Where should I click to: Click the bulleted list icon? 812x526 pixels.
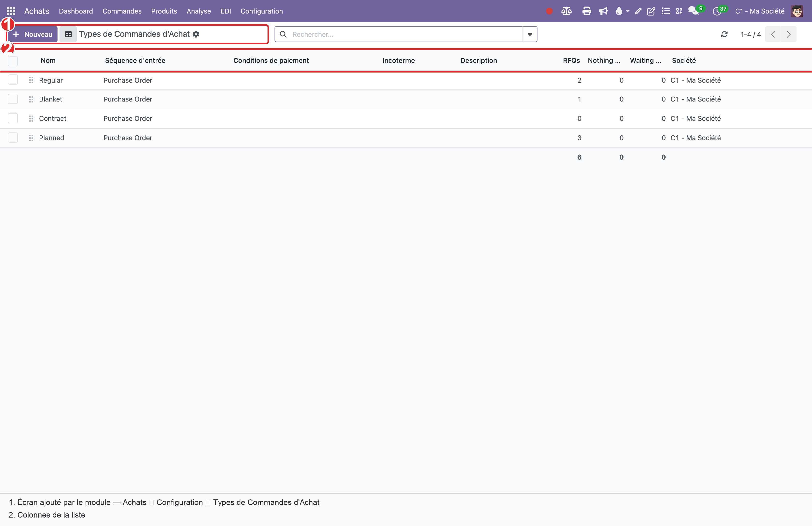coord(665,11)
